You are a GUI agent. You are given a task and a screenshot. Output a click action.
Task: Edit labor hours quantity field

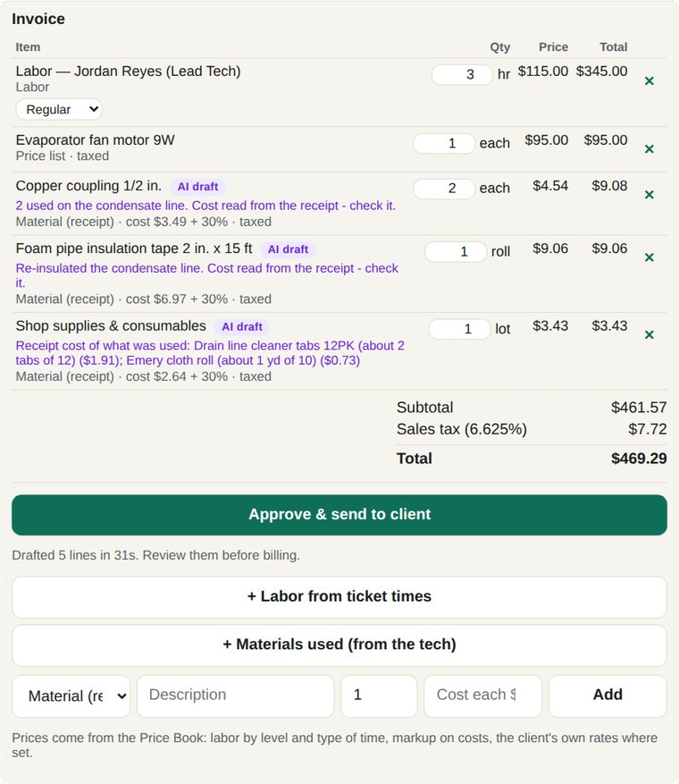pos(462,74)
